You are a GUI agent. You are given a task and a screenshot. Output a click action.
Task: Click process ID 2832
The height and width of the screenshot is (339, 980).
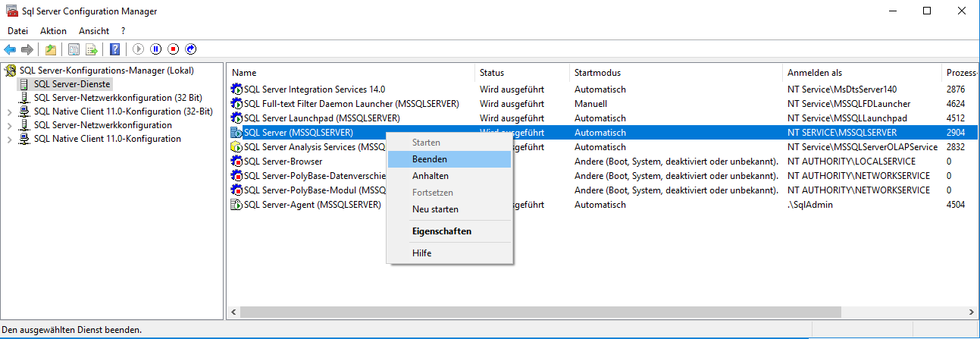pyautogui.click(x=956, y=147)
